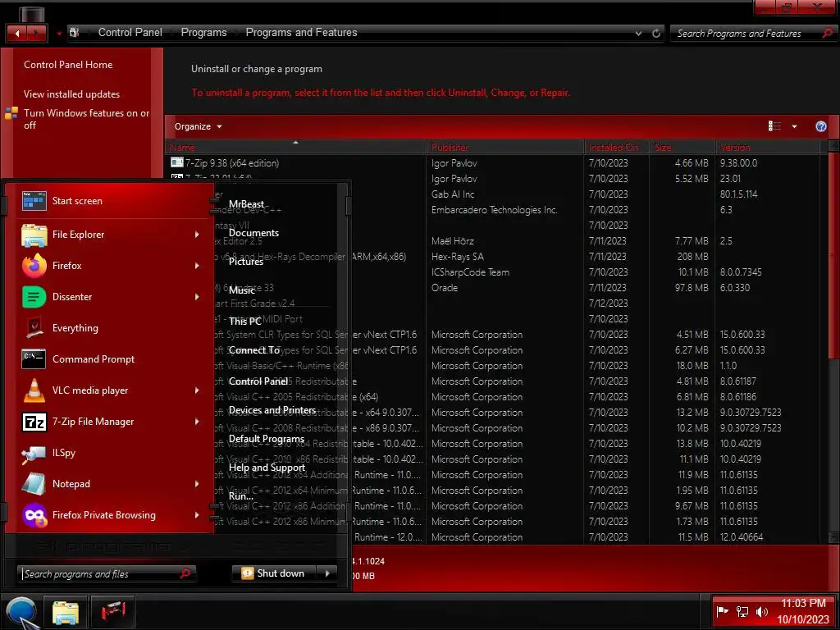Open red flag icon on the taskbar

point(112,612)
